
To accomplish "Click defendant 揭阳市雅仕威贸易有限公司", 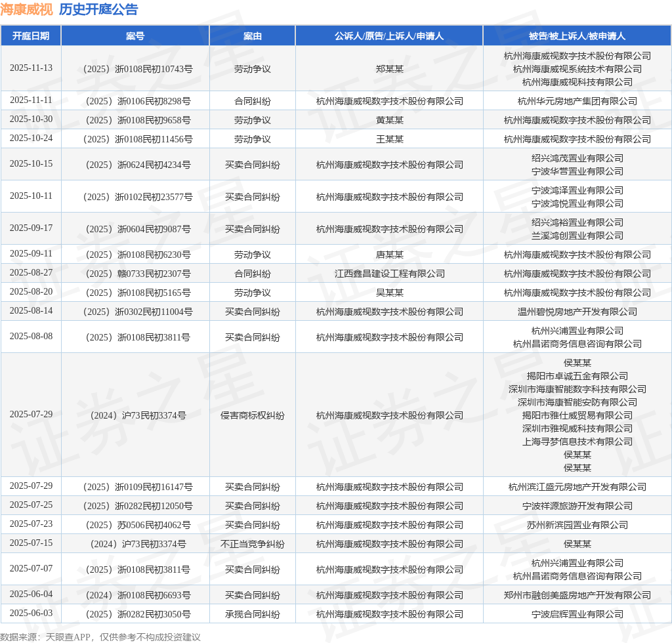I will click(x=577, y=415).
